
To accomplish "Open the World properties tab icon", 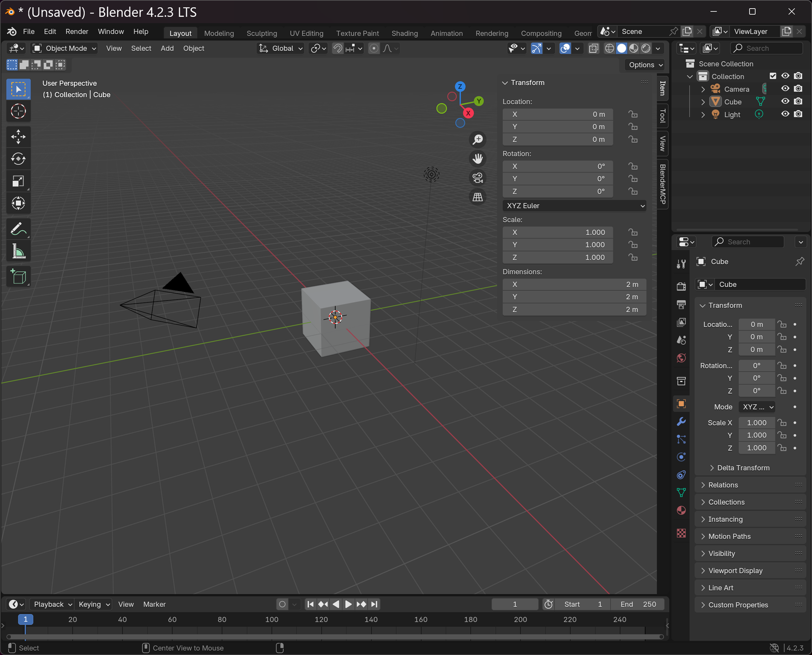I will click(x=681, y=358).
